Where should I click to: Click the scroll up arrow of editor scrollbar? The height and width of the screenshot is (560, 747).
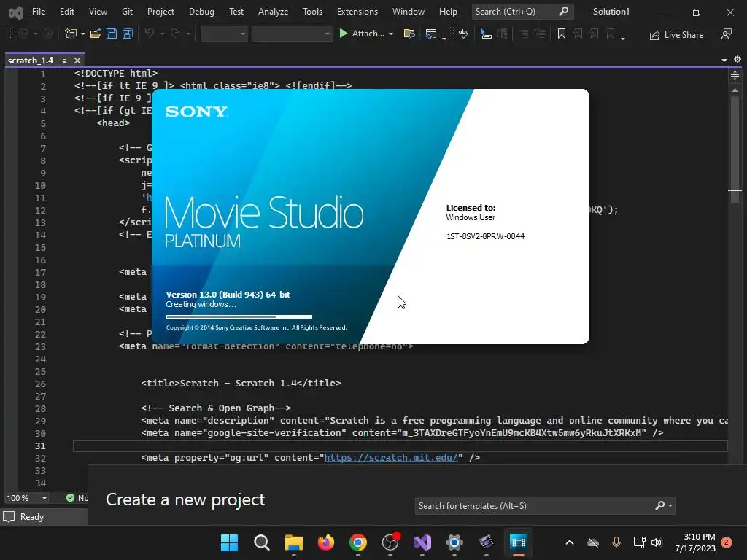point(735,90)
